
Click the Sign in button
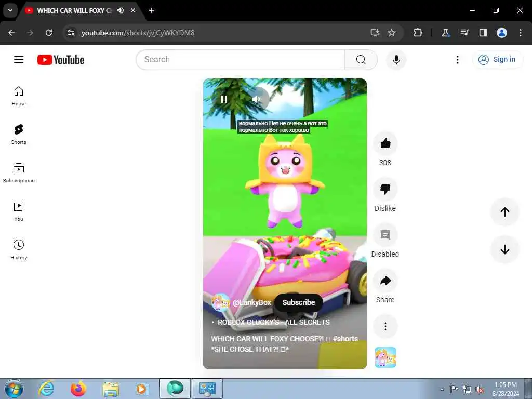pos(497,60)
